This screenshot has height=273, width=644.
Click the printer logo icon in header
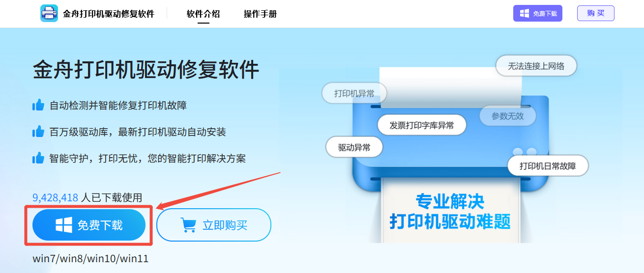[x=49, y=13]
